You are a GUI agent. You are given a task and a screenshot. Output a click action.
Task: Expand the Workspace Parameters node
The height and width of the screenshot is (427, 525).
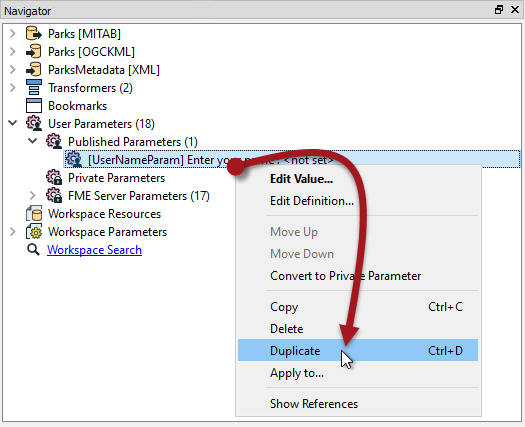(13, 232)
